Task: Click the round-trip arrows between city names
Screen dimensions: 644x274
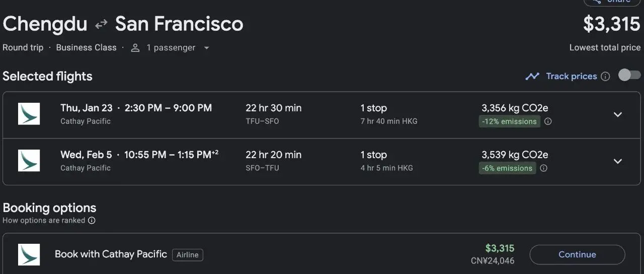Action: [101, 24]
